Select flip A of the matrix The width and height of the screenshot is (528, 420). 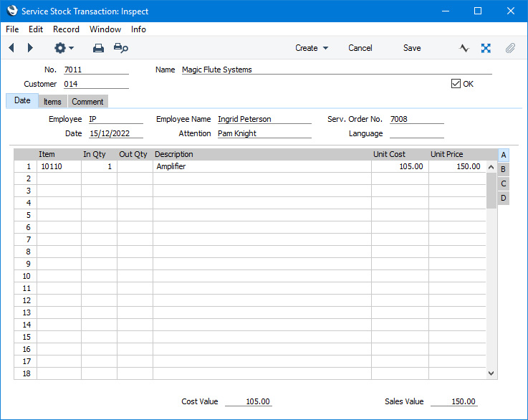click(x=504, y=155)
